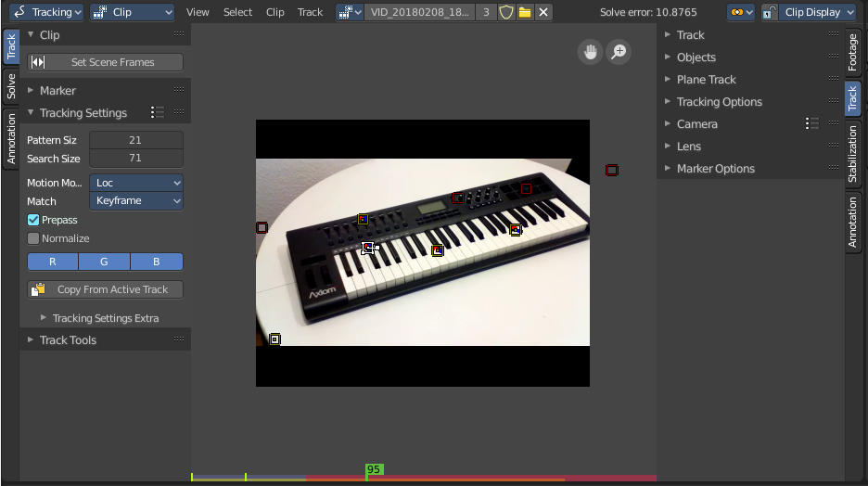Screen dimensions: 868x486
Task: Toggle the Prepass checkbox
Action: (33, 220)
